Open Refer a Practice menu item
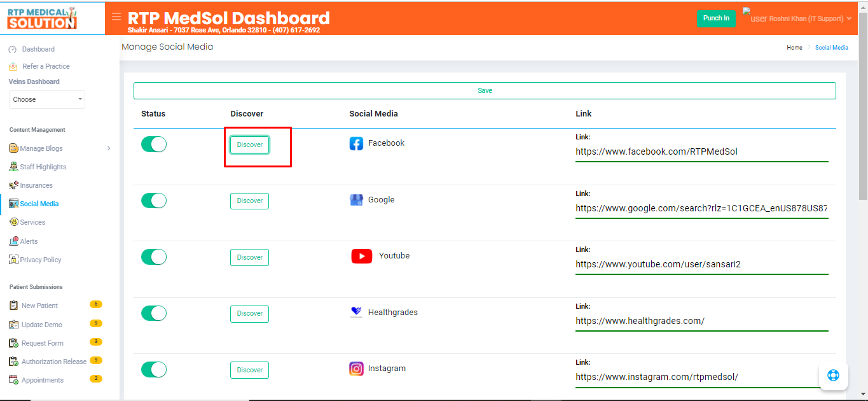Viewport: 868px width, 401px height. tap(46, 66)
